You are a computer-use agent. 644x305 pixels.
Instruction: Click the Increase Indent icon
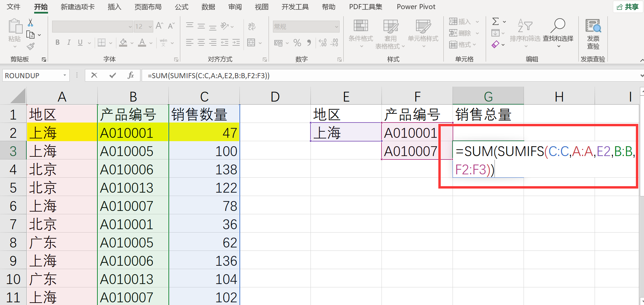tap(236, 42)
